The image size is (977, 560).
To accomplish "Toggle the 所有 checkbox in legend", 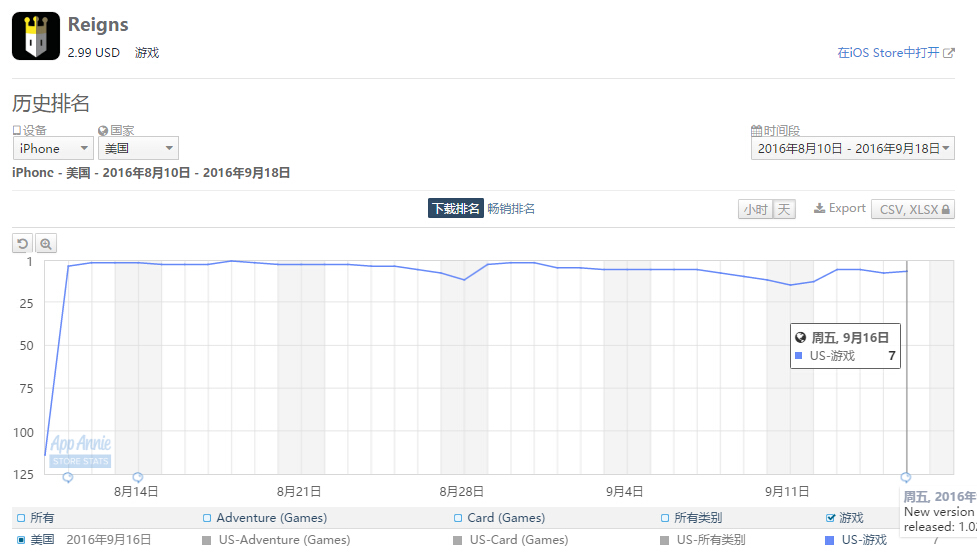I will tap(21, 518).
